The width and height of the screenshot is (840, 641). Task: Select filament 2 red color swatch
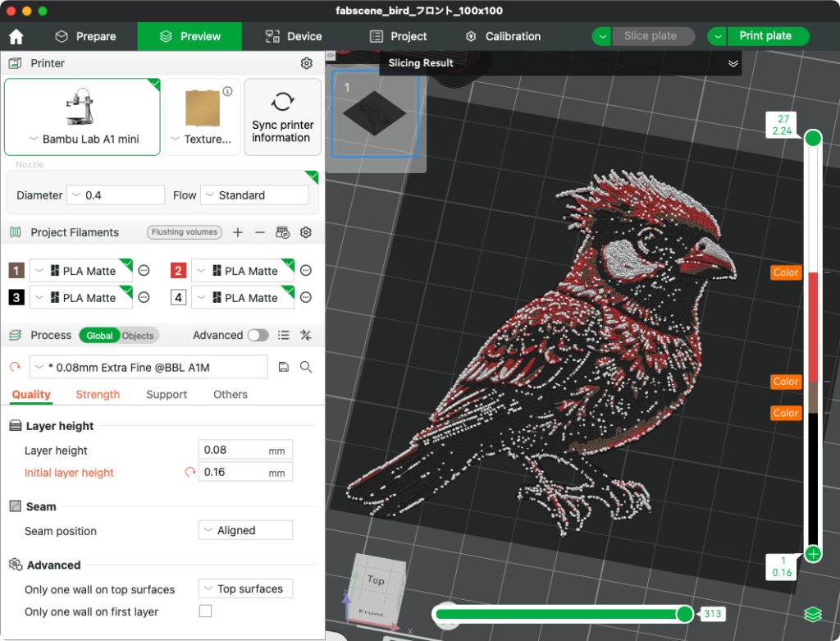tap(178, 271)
